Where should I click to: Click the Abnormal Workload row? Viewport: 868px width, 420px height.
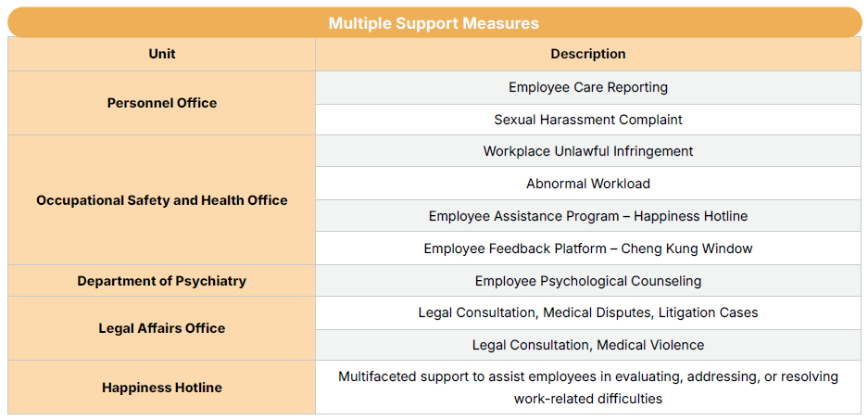tap(587, 184)
